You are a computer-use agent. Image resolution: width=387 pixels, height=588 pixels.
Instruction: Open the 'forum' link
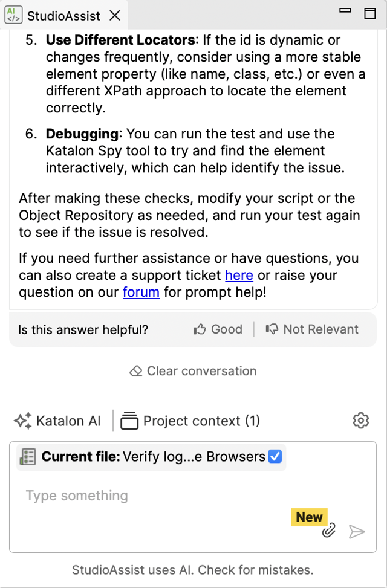coord(141,292)
